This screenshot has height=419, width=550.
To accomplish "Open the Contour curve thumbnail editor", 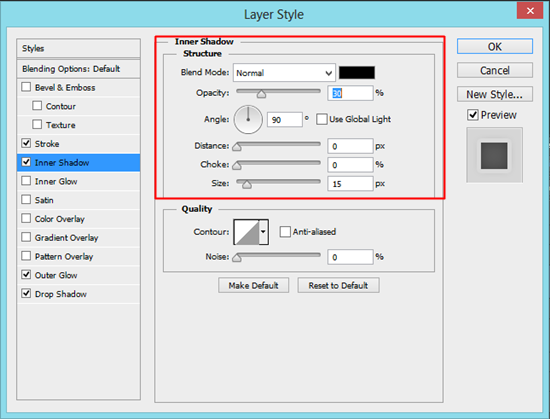I will point(247,232).
